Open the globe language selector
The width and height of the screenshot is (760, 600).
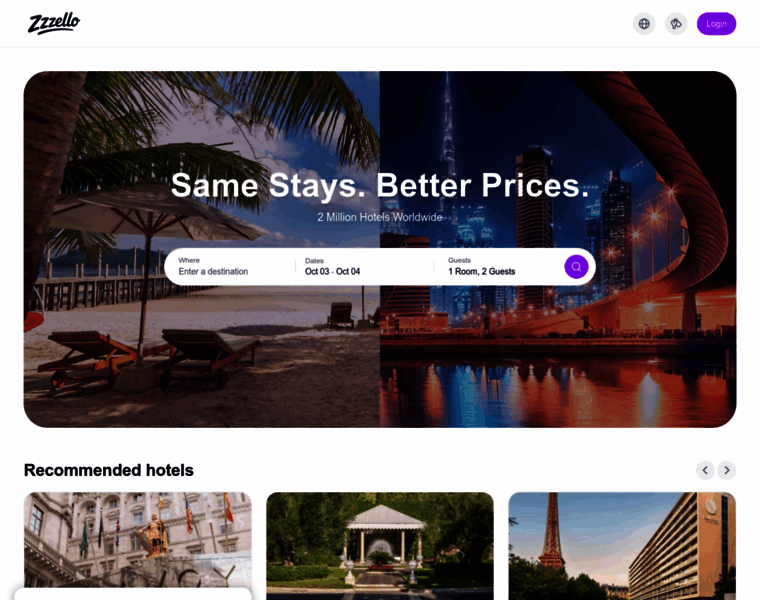coord(644,24)
